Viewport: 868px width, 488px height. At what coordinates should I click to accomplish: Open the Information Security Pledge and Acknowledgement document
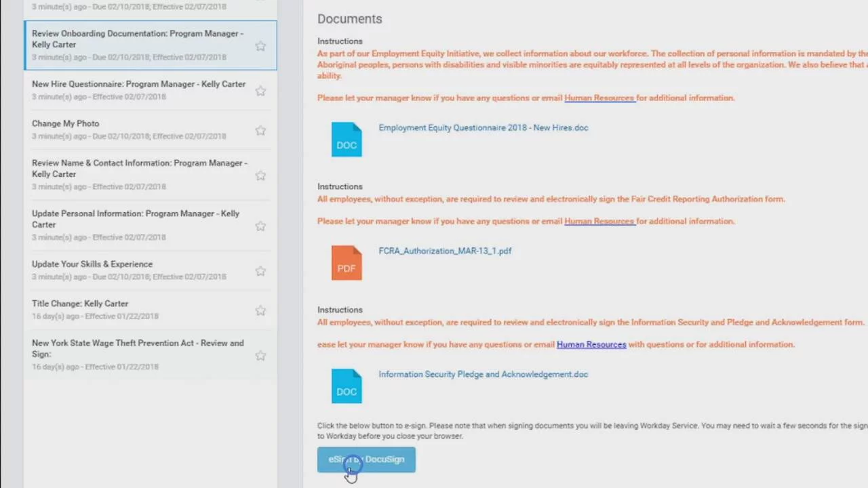tap(483, 374)
